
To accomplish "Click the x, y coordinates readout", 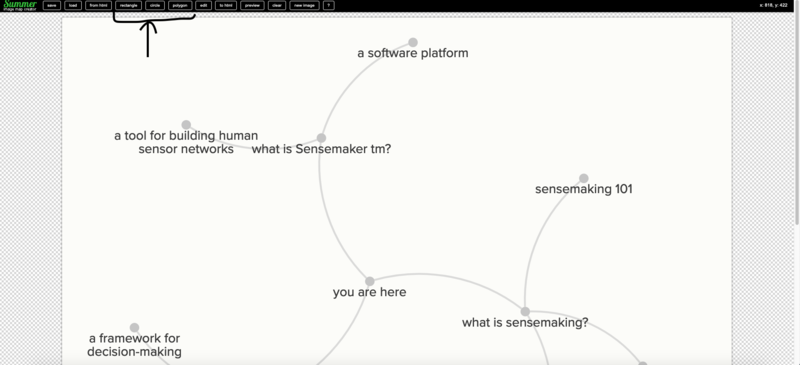I will (x=773, y=6).
